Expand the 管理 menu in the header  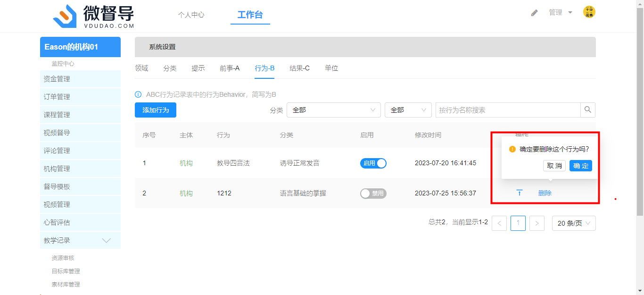(561, 13)
